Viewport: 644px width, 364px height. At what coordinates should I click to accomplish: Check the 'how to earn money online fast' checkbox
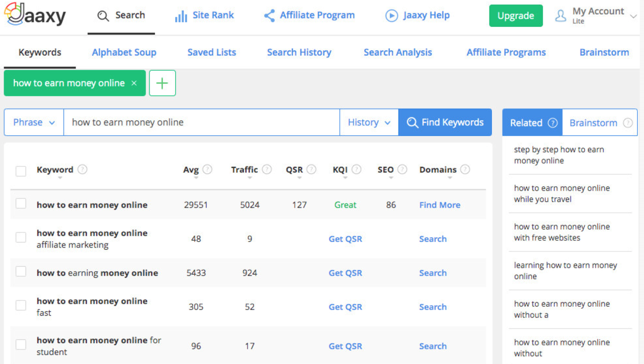(21, 305)
